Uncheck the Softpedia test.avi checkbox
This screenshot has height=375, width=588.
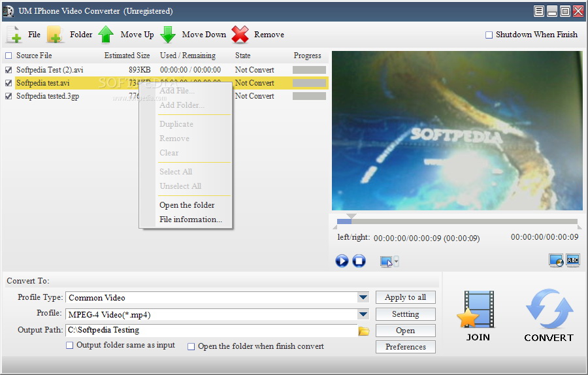8,83
